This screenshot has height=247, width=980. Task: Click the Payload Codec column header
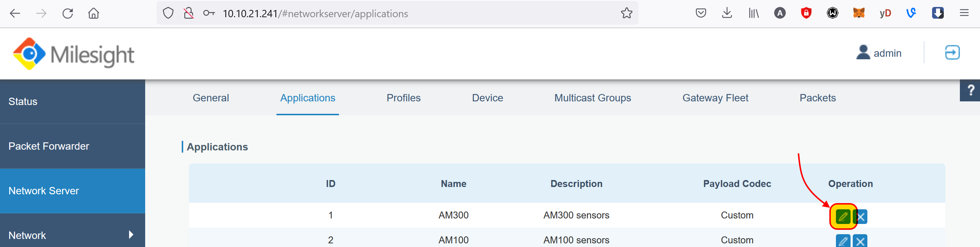click(737, 184)
